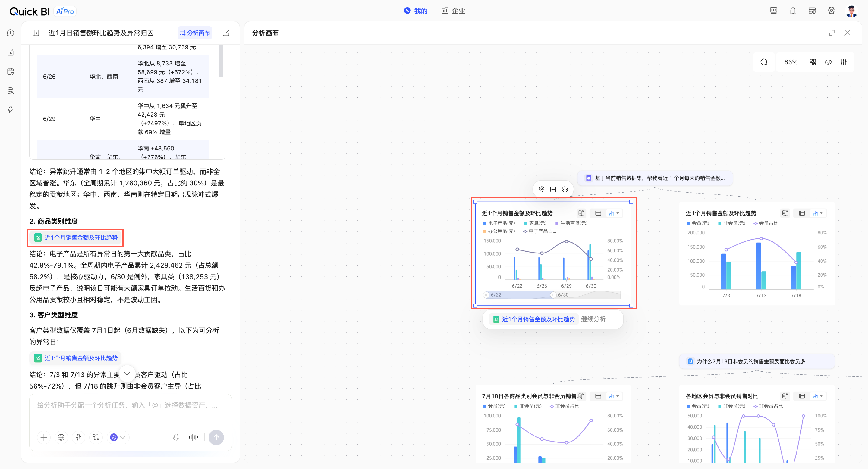Open the table configuration icon in header

click(x=812, y=11)
